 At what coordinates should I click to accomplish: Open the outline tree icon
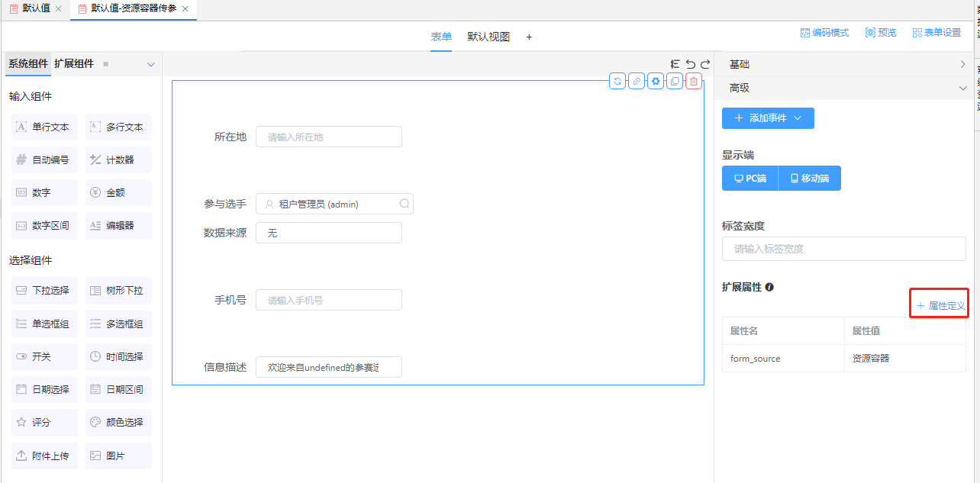[675, 64]
